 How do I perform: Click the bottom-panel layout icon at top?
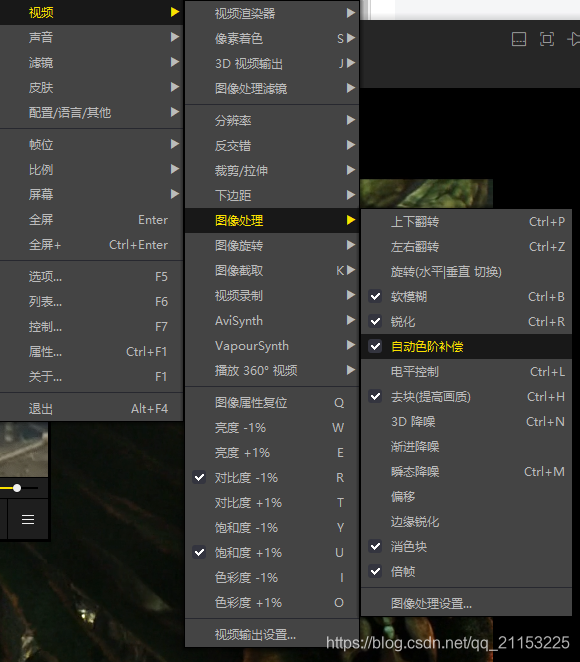[x=519, y=39]
